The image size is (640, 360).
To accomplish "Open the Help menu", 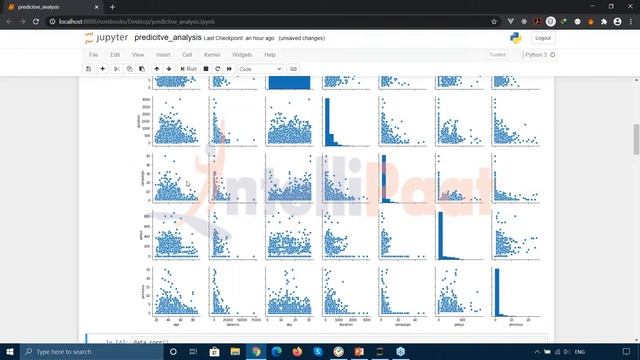I will click(270, 55).
